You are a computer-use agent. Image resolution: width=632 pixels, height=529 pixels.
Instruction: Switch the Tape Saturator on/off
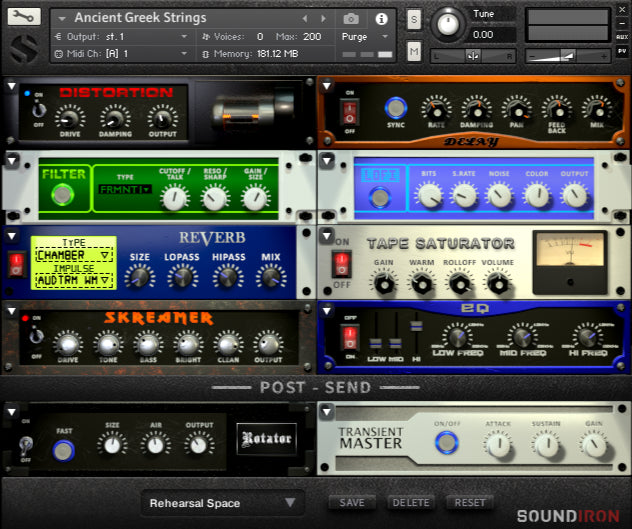pyautogui.click(x=342, y=265)
